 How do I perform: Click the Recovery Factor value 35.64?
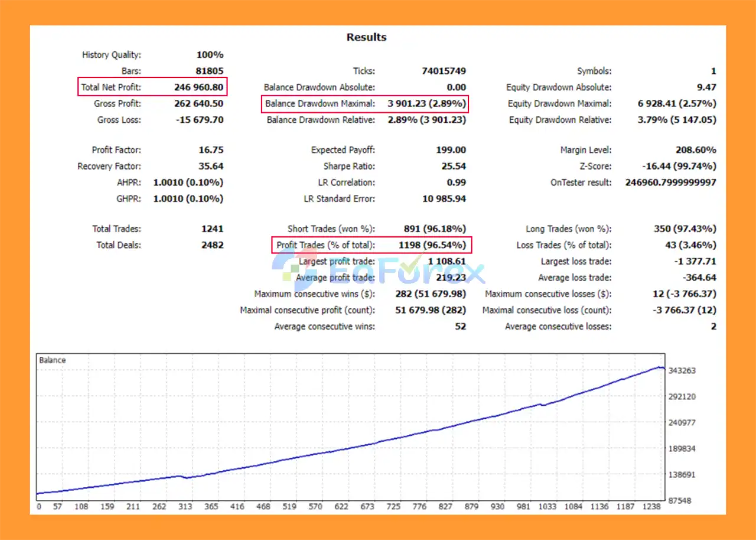coord(211,167)
